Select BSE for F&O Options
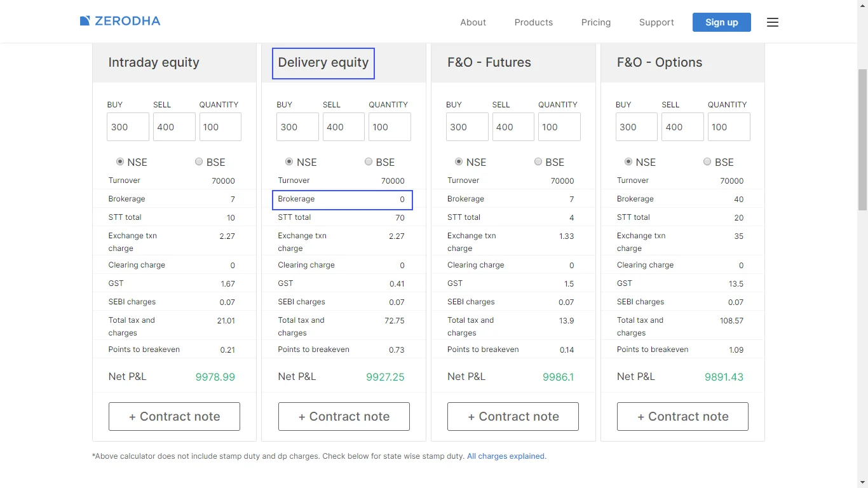This screenshot has height=488, width=868. click(707, 162)
